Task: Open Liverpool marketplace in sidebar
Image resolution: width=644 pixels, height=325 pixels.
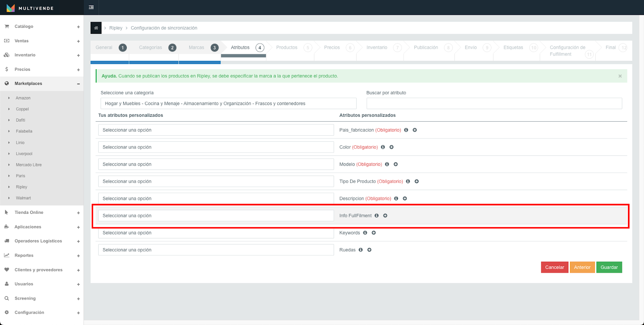Action: point(24,153)
